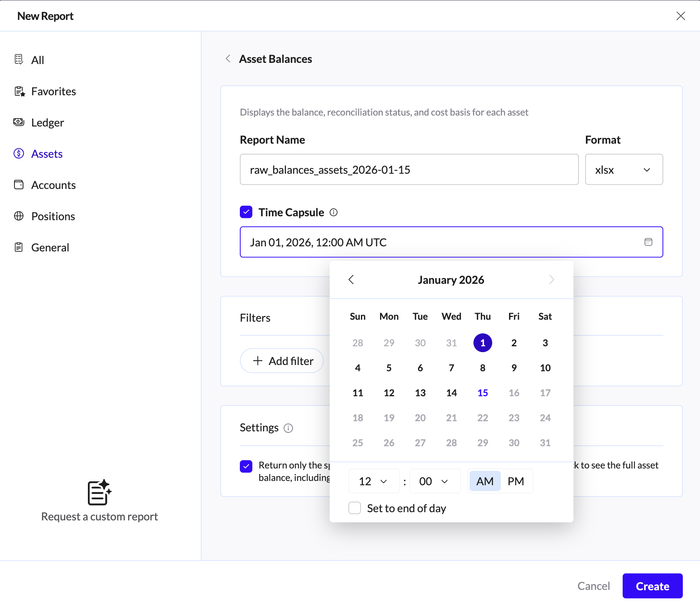The width and height of the screenshot is (700, 609).
Task: Open the Favorites report category
Action: click(54, 91)
